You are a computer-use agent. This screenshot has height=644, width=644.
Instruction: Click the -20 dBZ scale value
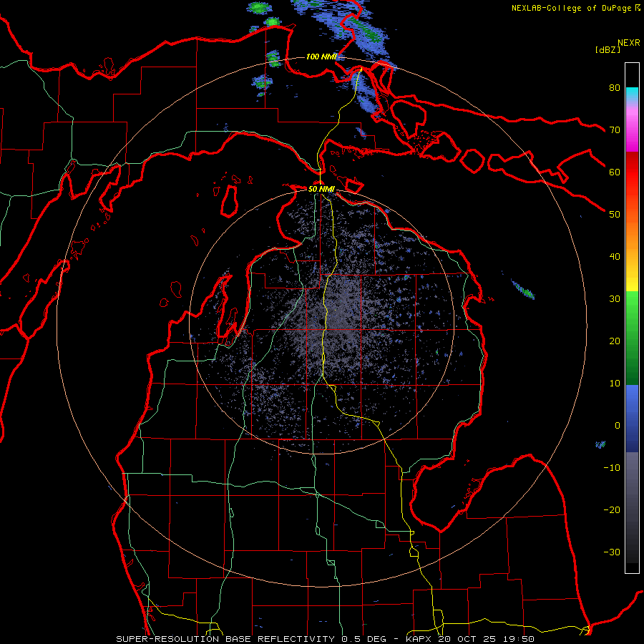coord(612,510)
